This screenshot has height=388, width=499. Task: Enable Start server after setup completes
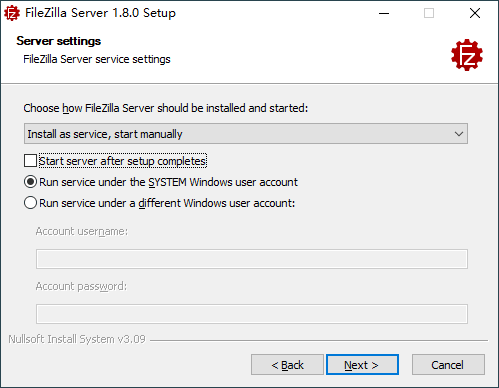tap(30, 161)
